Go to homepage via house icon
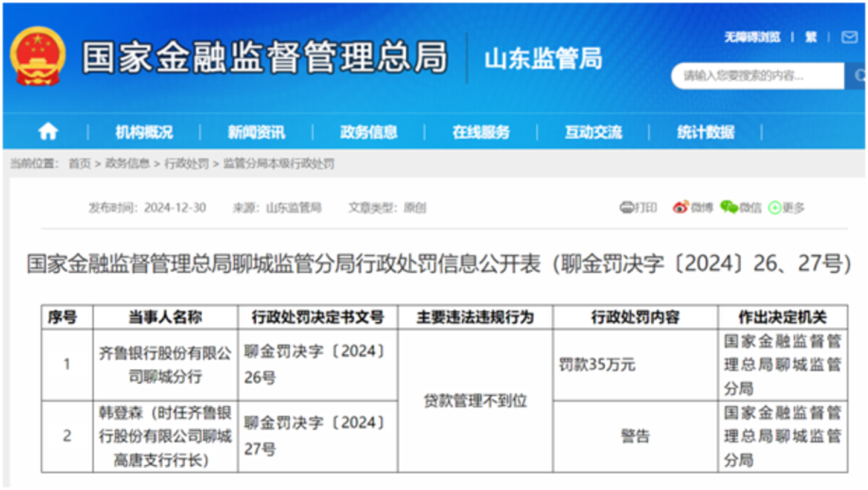 (48, 132)
